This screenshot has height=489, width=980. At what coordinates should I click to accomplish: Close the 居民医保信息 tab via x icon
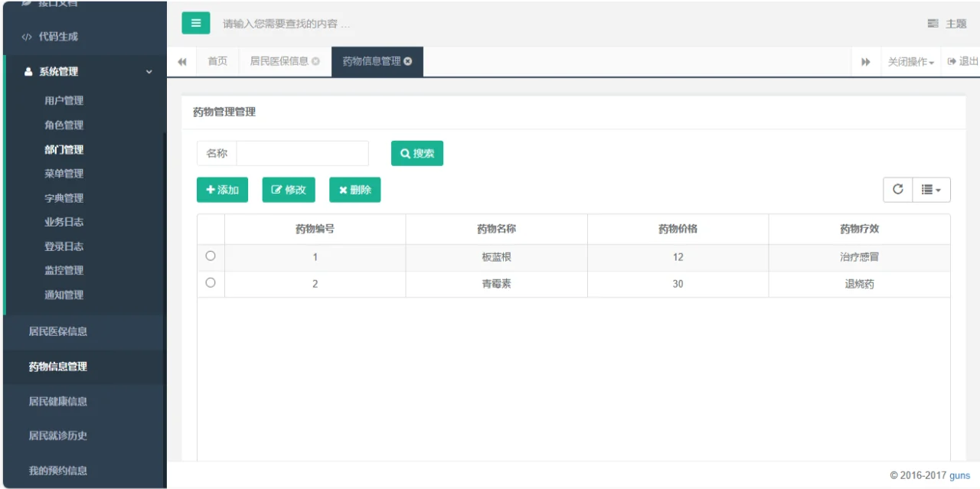315,61
